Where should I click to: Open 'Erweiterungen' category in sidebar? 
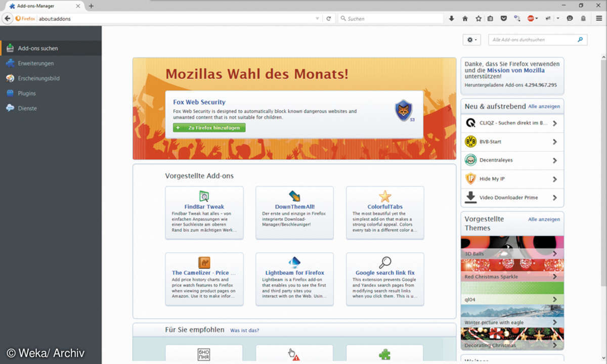(x=51, y=63)
